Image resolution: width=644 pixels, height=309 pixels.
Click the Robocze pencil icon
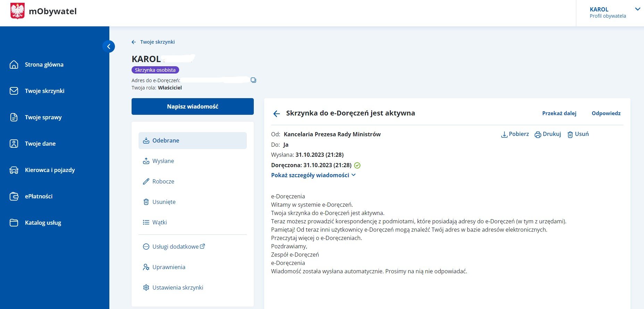146,181
